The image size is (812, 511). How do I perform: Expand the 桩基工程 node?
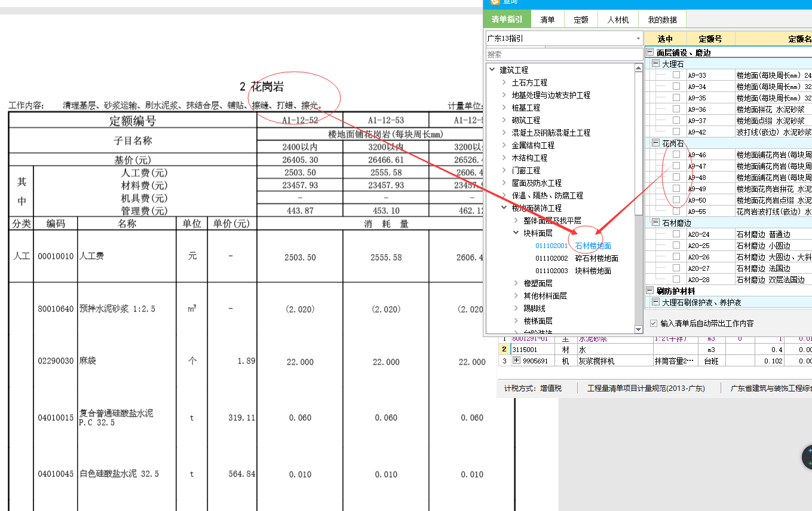tap(504, 108)
